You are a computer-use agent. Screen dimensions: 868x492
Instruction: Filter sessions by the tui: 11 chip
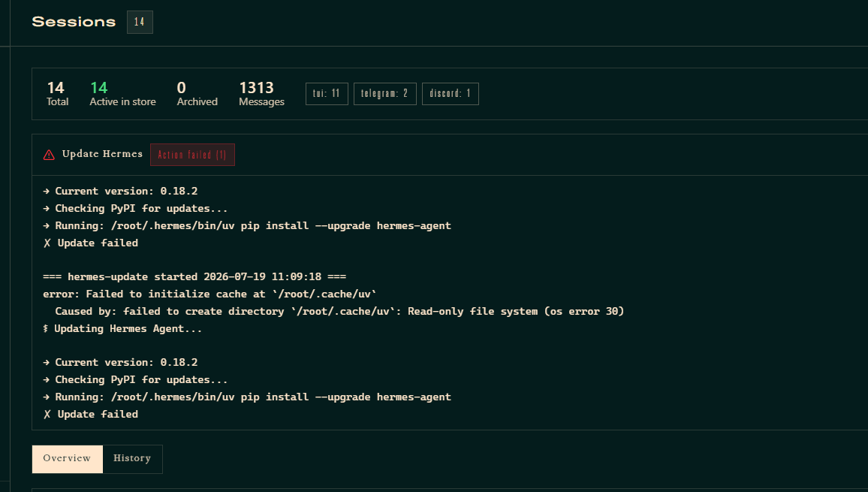pyautogui.click(x=327, y=94)
